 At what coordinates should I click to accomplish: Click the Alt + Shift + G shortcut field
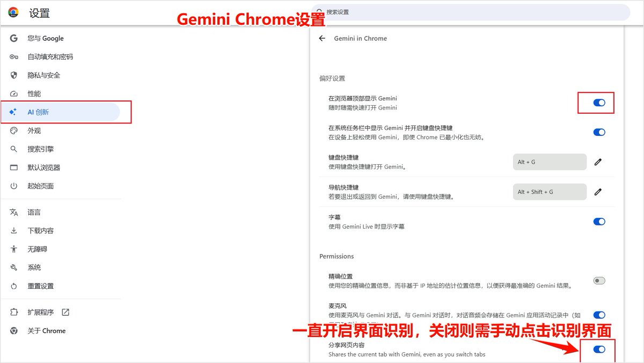(x=550, y=192)
